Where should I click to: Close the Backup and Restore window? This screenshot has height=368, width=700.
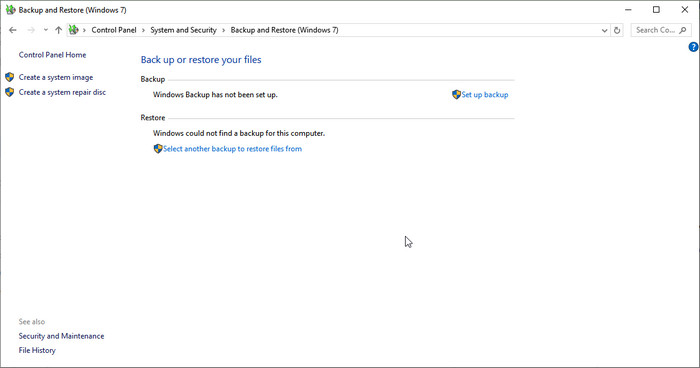(685, 9)
